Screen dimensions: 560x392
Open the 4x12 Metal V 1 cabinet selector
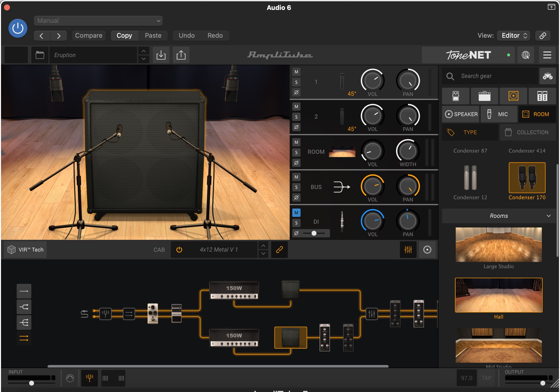(219, 250)
